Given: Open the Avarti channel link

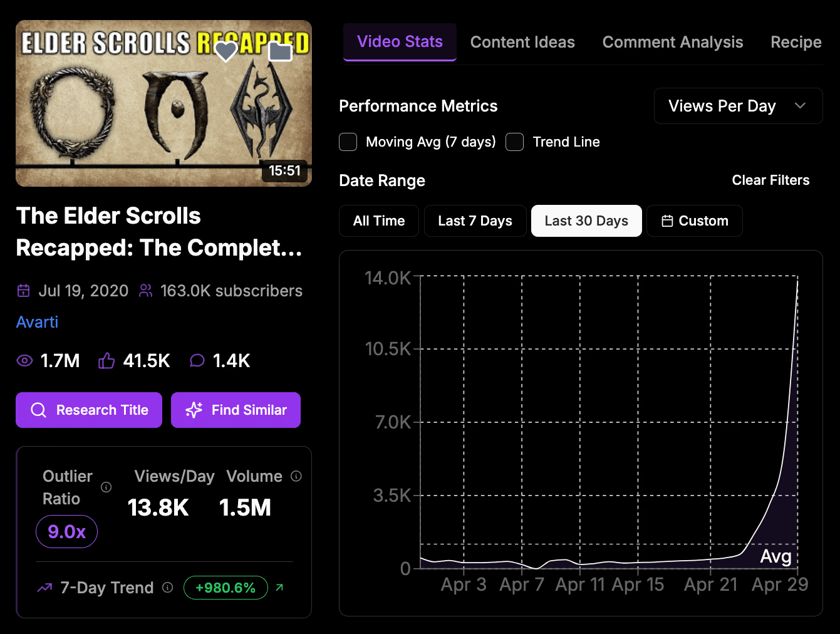Looking at the screenshot, I should click(x=37, y=322).
